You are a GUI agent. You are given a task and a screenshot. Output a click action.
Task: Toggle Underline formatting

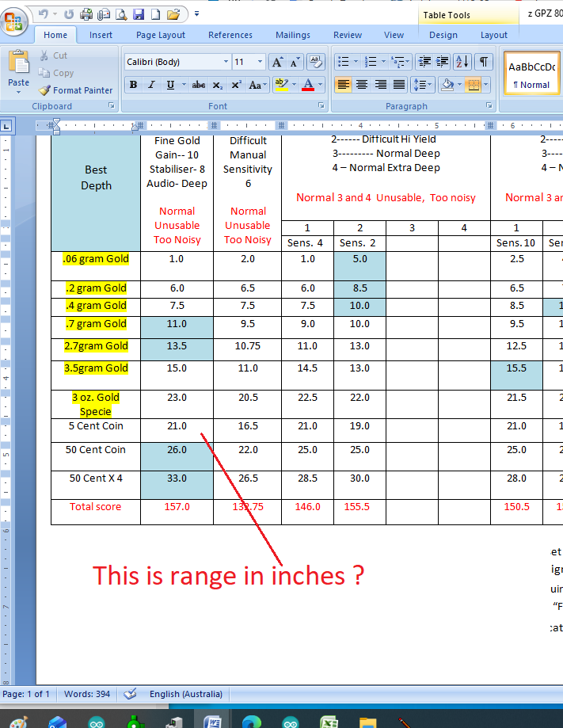click(170, 85)
